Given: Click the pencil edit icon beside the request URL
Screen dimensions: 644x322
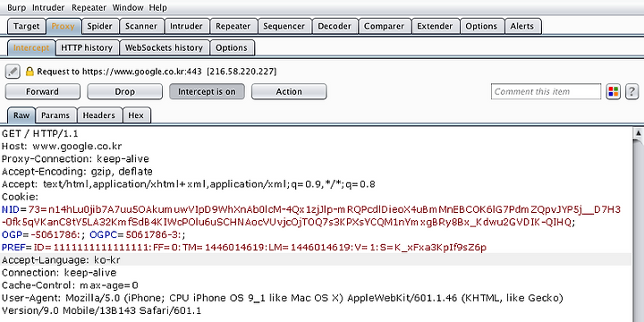Looking at the screenshot, I should coord(13,72).
